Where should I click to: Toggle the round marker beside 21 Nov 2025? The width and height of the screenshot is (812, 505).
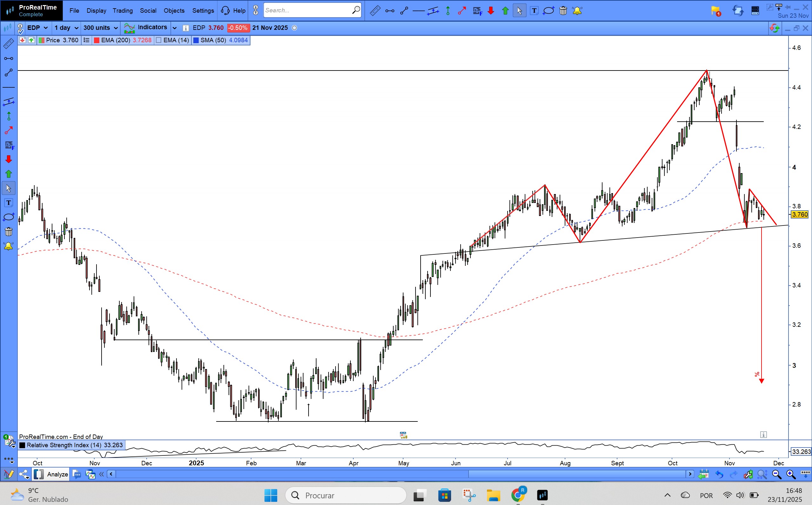[x=294, y=28]
